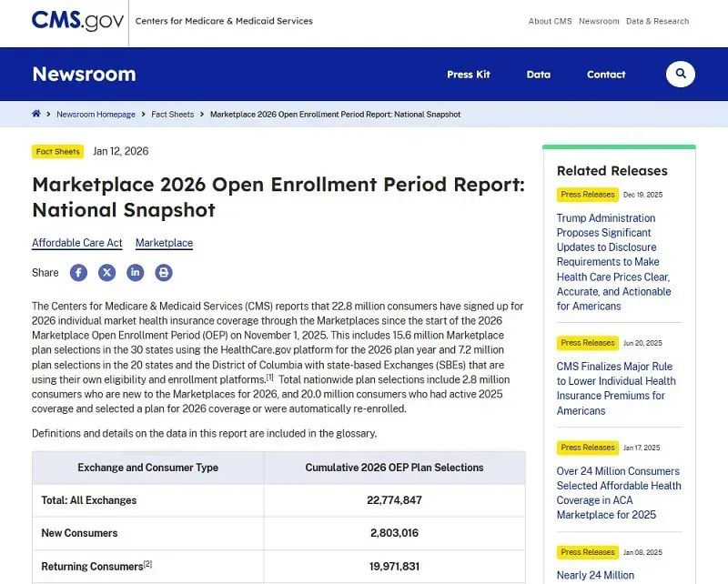Open Data in Newsroom navigation
728x584 pixels.
(538, 75)
